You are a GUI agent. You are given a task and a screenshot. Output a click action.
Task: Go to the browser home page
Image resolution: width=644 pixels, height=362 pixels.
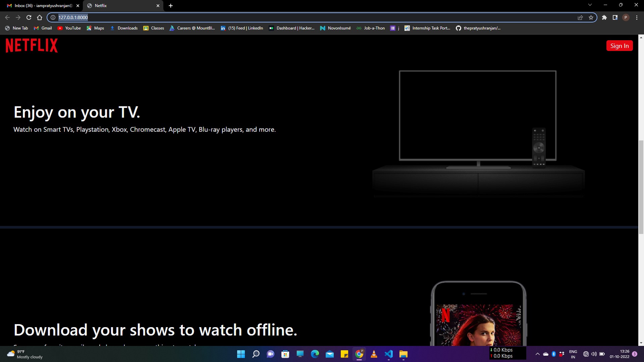click(x=40, y=17)
